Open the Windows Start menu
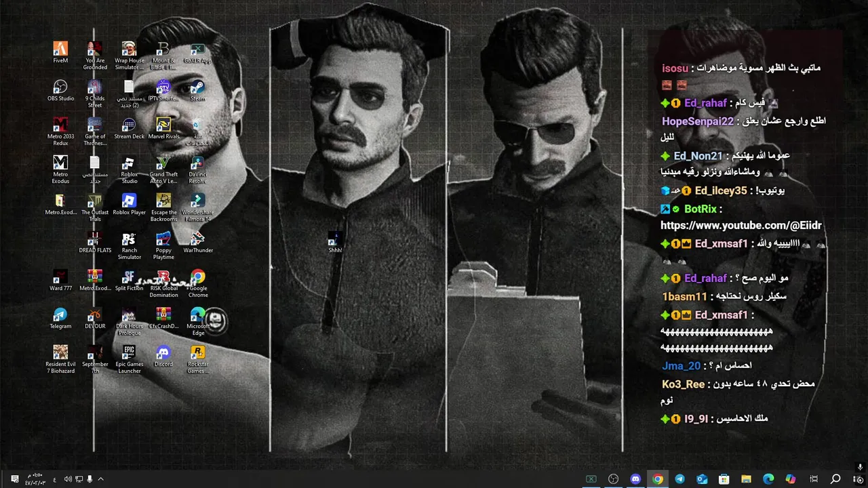This screenshot has height=488, width=868. pyautogui.click(x=856, y=479)
